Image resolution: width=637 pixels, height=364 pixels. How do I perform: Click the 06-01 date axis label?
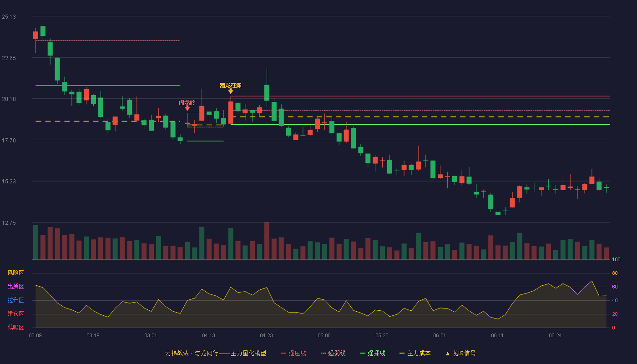click(440, 335)
